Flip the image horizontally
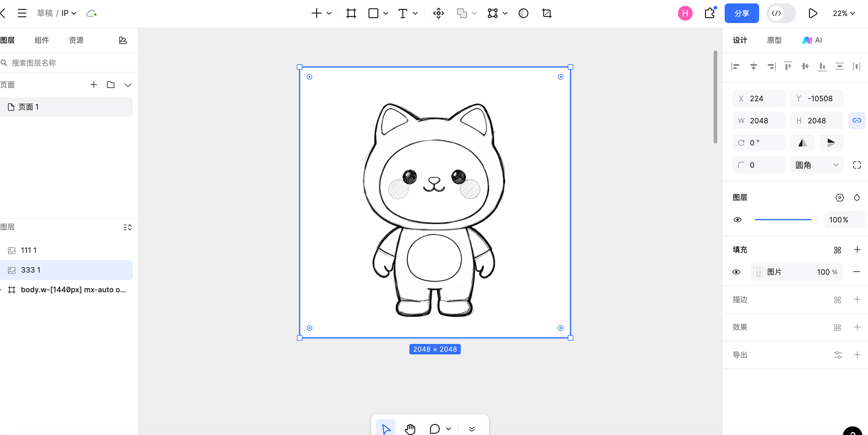 pyautogui.click(x=802, y=143)
